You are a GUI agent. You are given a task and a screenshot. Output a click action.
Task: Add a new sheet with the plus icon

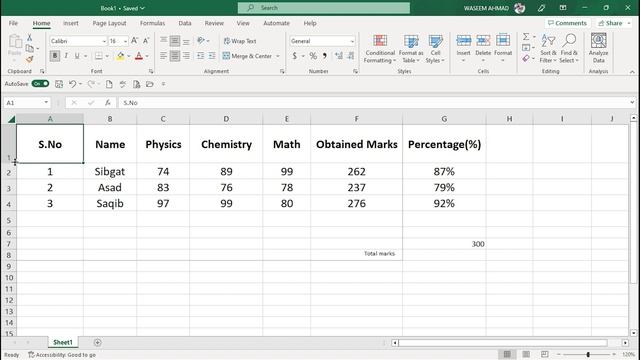[x=97, y=342]
